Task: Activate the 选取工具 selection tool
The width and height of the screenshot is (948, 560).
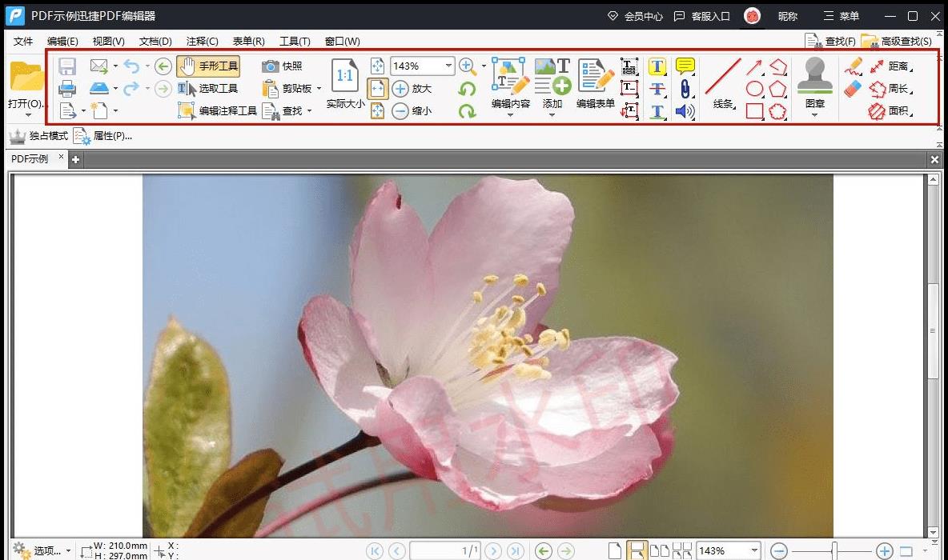Action: (210, 89)
